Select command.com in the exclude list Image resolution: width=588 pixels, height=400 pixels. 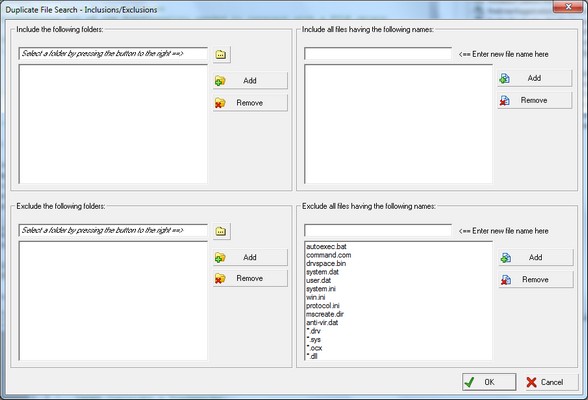point(328,255)
